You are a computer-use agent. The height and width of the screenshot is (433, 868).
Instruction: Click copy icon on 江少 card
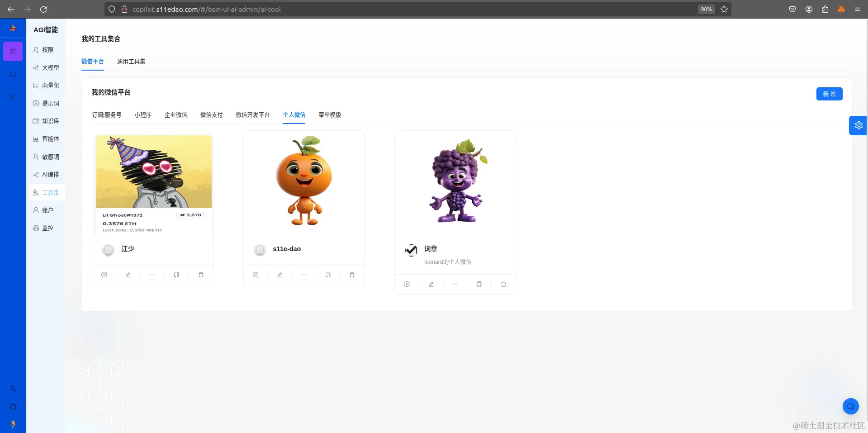(176, 275)
